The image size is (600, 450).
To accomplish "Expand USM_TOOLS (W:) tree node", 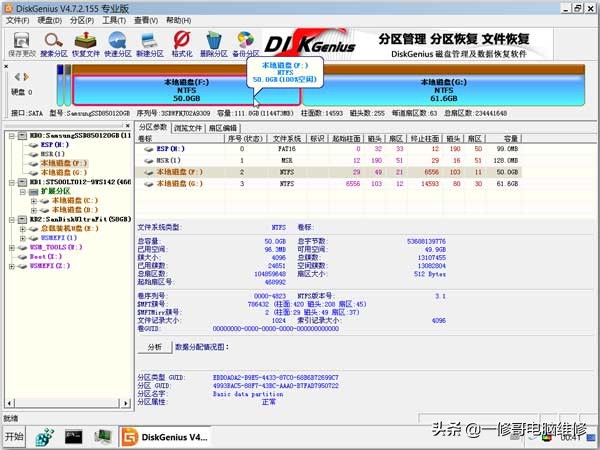I will tap(12, 248).
